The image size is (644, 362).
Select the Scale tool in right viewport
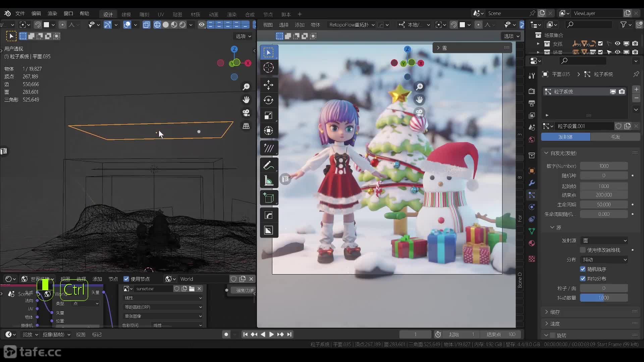(x=268, y=115)
